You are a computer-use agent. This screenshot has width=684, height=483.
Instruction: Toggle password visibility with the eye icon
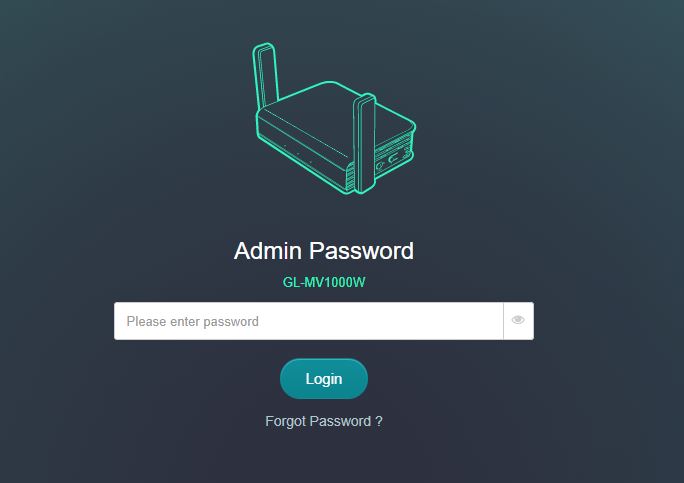tap(518, 321)
